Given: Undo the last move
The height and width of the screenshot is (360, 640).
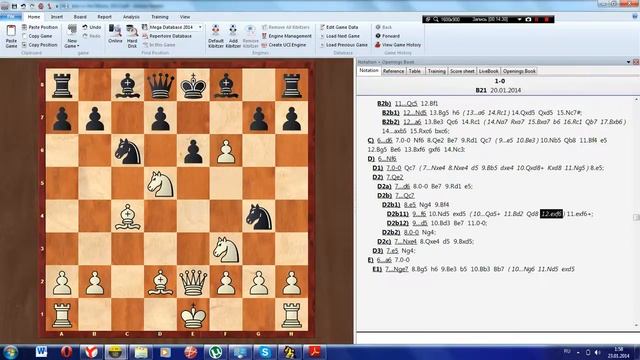Looking at the screenshot, I should point(92,27).
